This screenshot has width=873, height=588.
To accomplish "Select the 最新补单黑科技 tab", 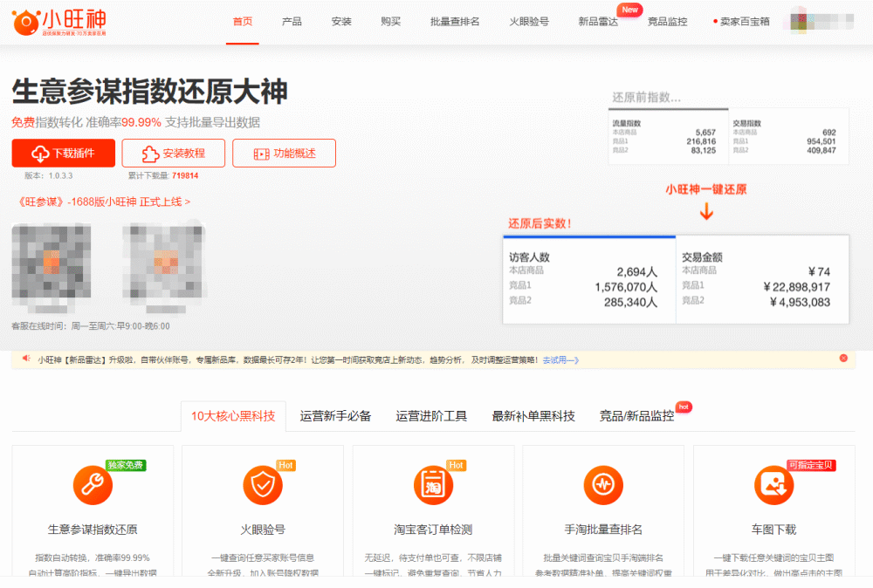I will tap(533, 416).
